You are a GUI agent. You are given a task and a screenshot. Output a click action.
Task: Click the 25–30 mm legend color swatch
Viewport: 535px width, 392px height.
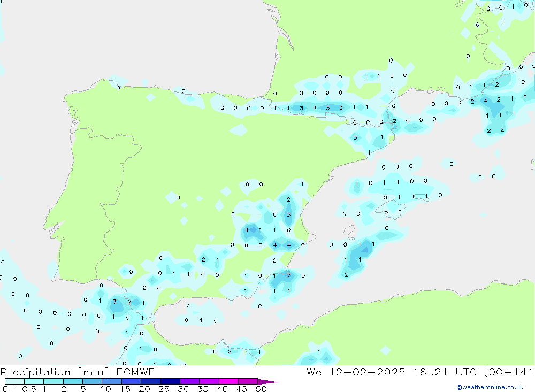click(170, 381)
